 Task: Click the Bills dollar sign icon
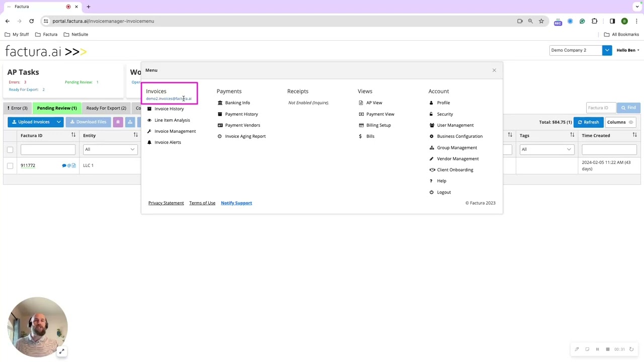click(360, 136)
